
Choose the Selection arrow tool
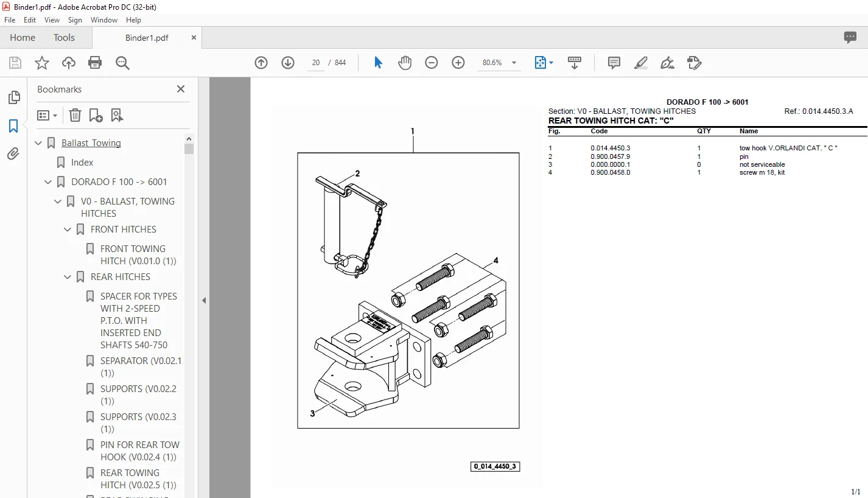[x=378, y=63]
